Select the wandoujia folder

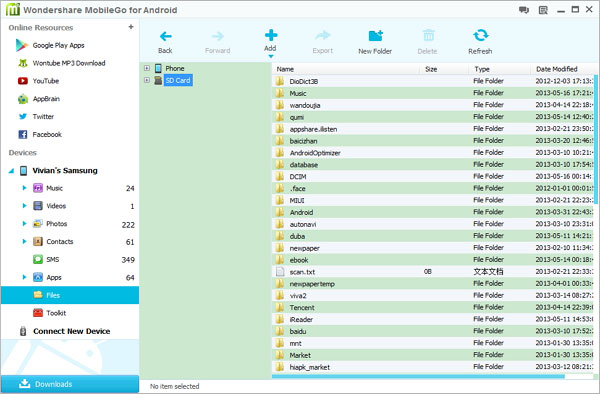click(x=433, y=105)
